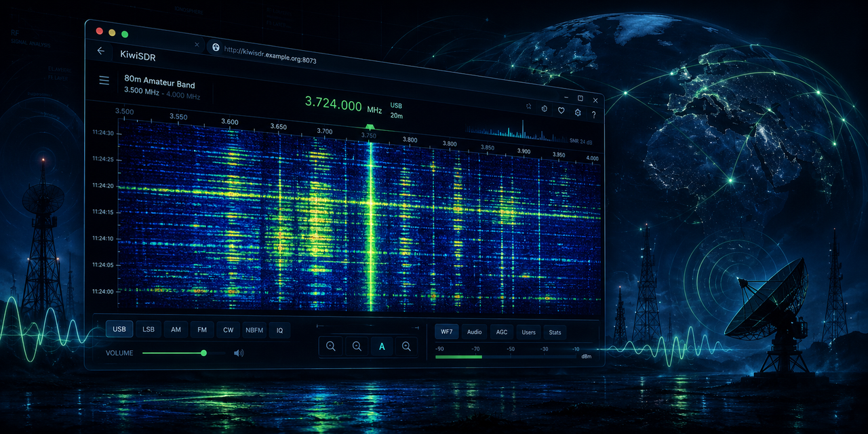The width and height of the screenshot is (868, 434).
Task: Click the green tuning marker on frequency scale
Action: 370,127
